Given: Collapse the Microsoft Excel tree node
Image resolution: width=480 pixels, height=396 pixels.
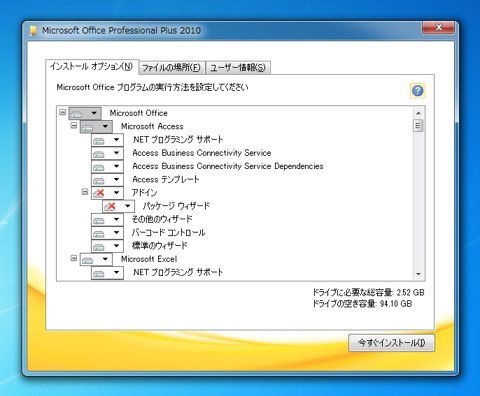Looking at the screenshot, I should (x=74, y=258).
